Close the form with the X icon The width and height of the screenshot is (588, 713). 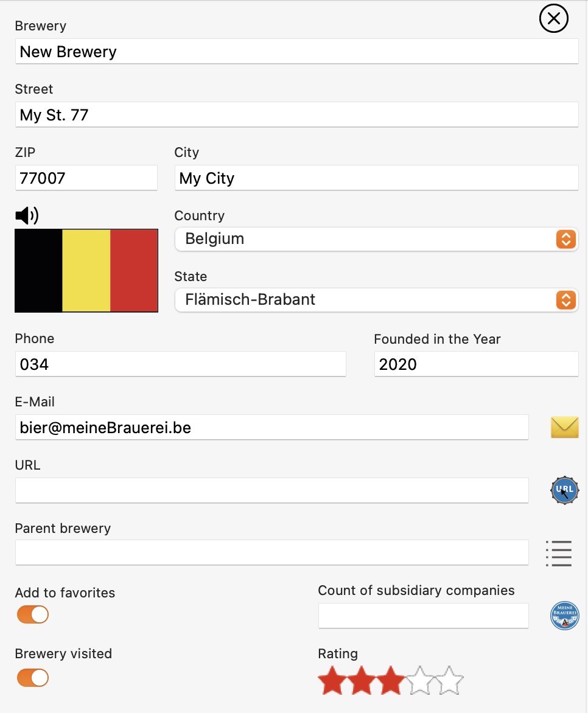553,19
